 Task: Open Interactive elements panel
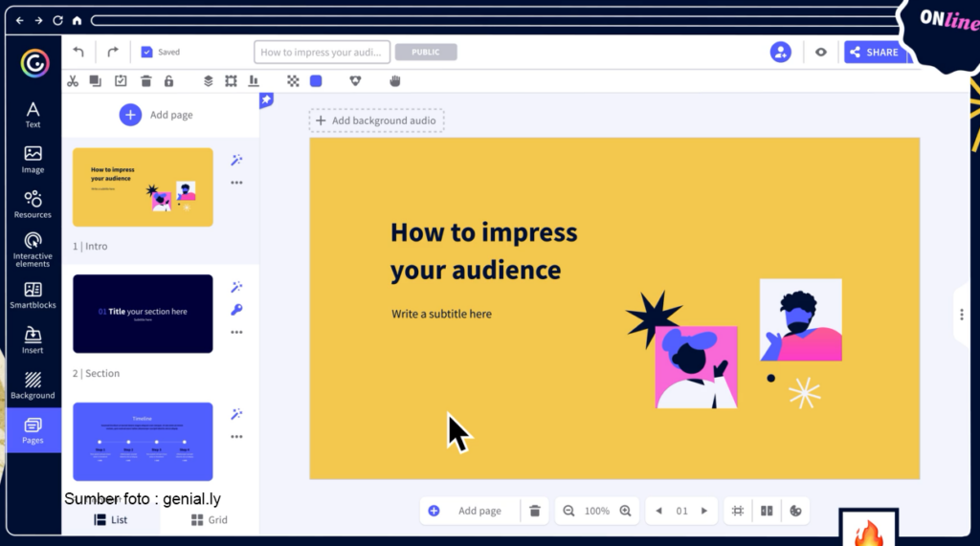coord(33,250)
